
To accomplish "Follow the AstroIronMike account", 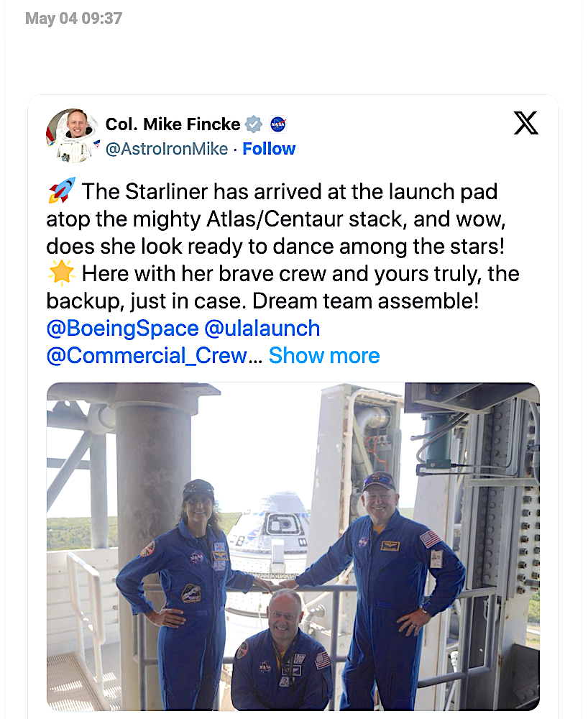I will click(269, 149).
